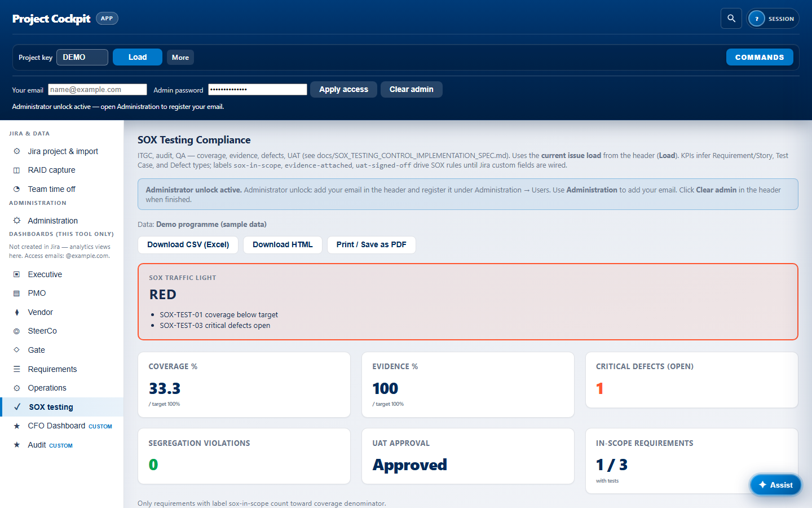Click the Load button
This screenshot has width=812, height=508.
pyautogui.click(x=138, y=57)
